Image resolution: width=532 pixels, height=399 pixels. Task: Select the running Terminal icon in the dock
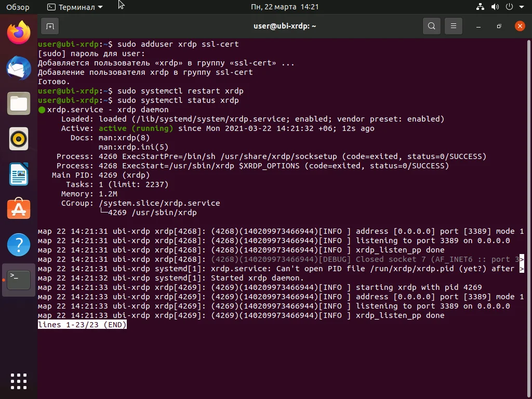click(x=19, y=280)
